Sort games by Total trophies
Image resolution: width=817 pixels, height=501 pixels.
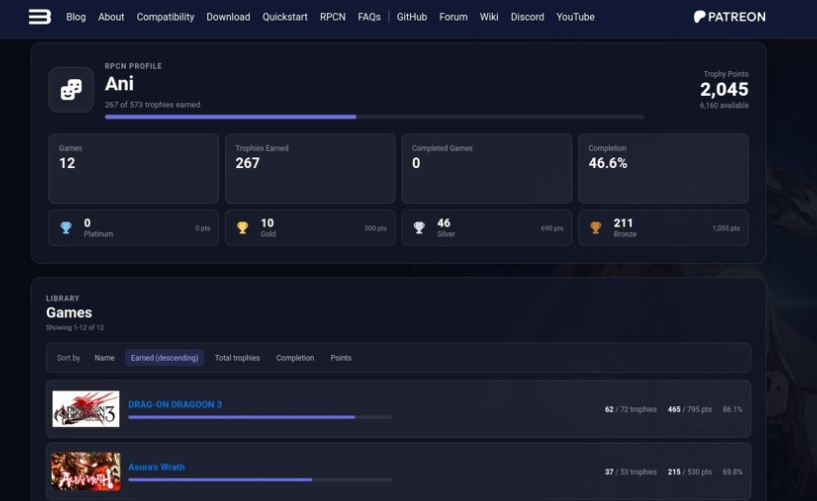pos(237,358)
